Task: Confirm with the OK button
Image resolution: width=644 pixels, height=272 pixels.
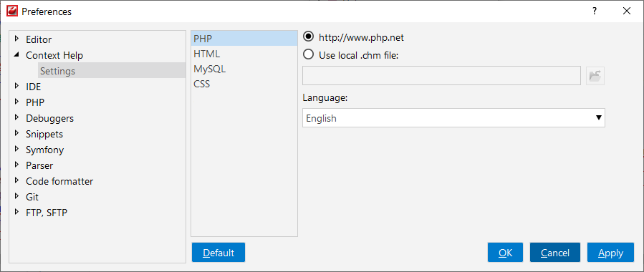Action: coord(505,253)
